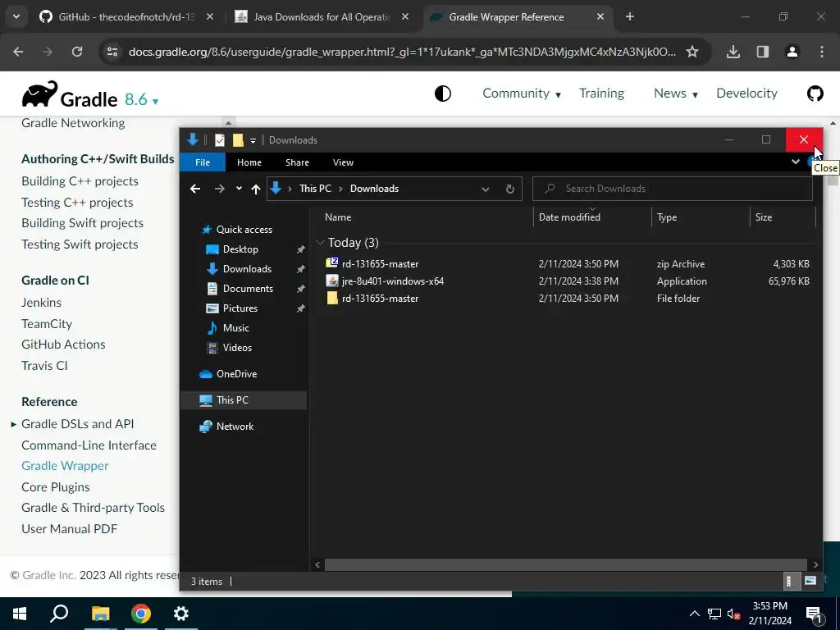Open Chrome tab search chevron

(x=16, y=17)
